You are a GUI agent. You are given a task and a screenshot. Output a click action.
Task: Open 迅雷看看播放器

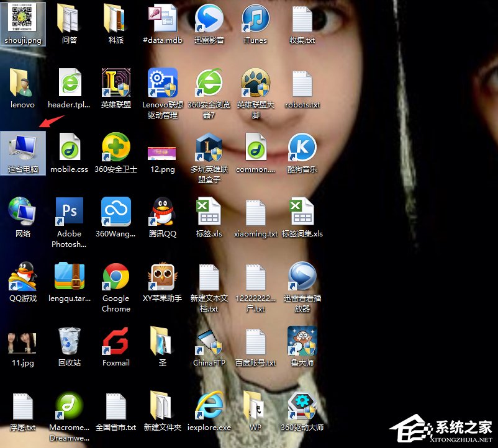click(302, 275)
